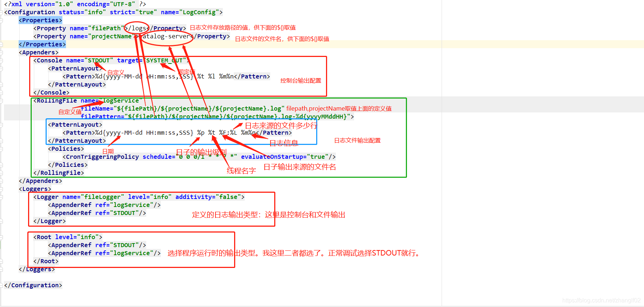Click the closing </Policies> tag
Image resolution: width=644 pixels, height=307 pixels.
(68, 165)
